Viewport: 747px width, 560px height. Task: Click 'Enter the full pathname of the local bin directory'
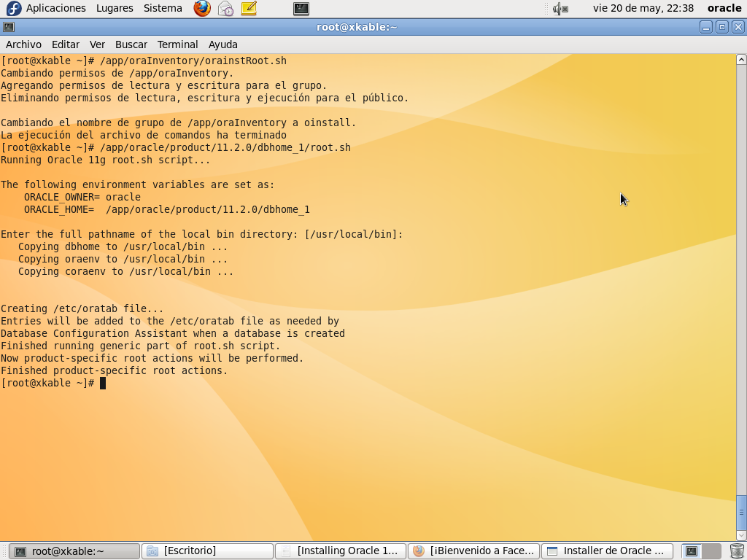tap(202, 234)
